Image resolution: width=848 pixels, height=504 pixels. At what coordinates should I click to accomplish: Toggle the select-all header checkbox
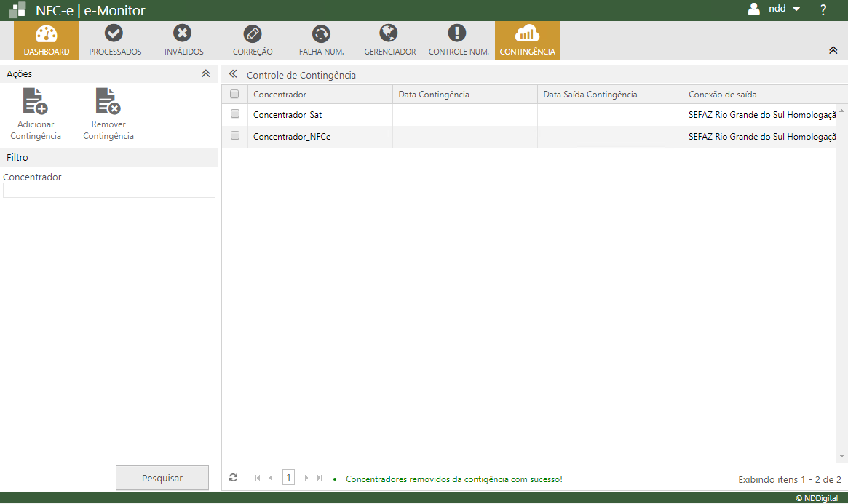click(234, 94)
